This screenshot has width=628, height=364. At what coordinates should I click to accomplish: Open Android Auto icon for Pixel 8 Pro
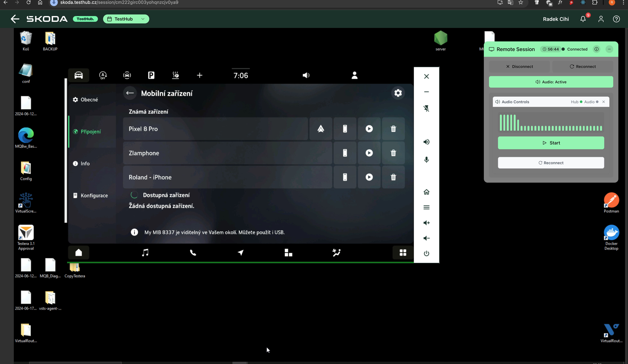coord(321,129)
